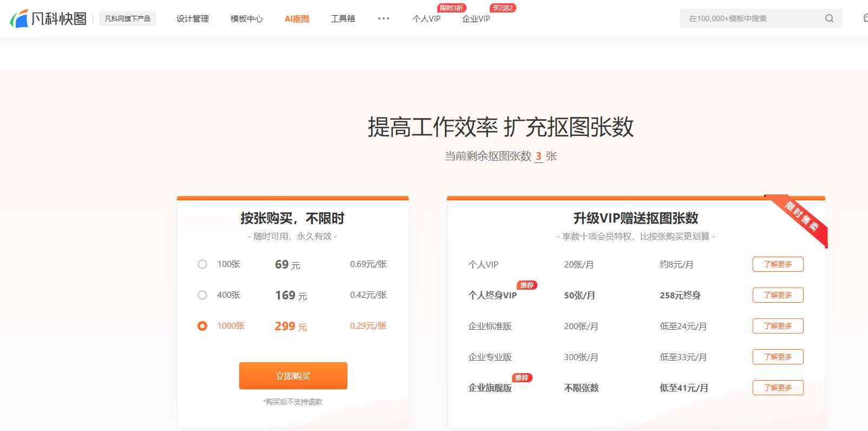Click the 个人终身VIP plan name
868x431 pixels.
point(492,296)
